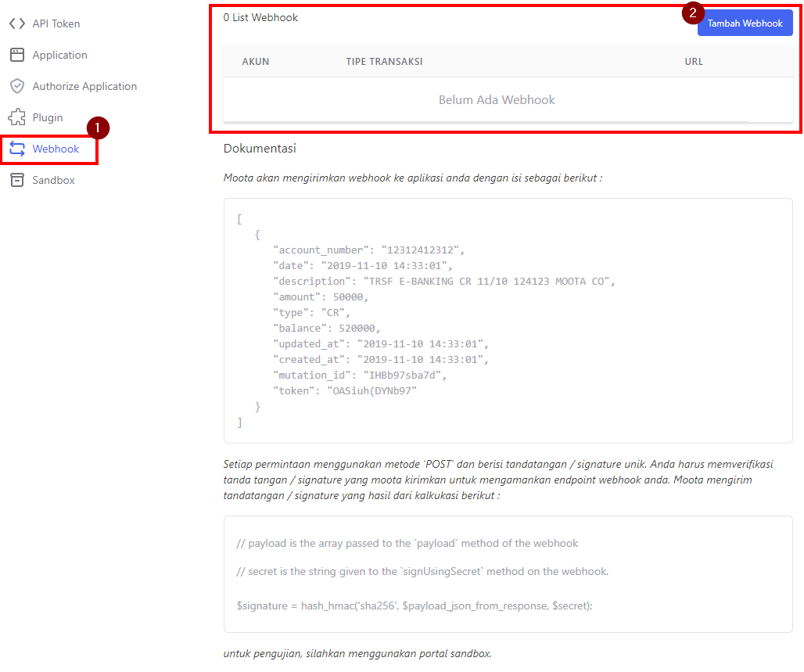Click the Webhook arrows icon in sidebar
This screenshot has width=804, height=672.
[16, 149]
